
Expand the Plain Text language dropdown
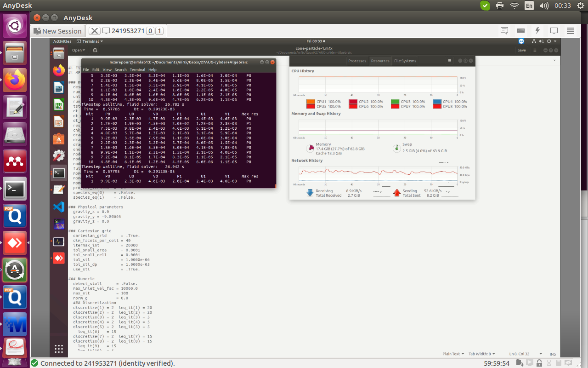pos(453,354)
